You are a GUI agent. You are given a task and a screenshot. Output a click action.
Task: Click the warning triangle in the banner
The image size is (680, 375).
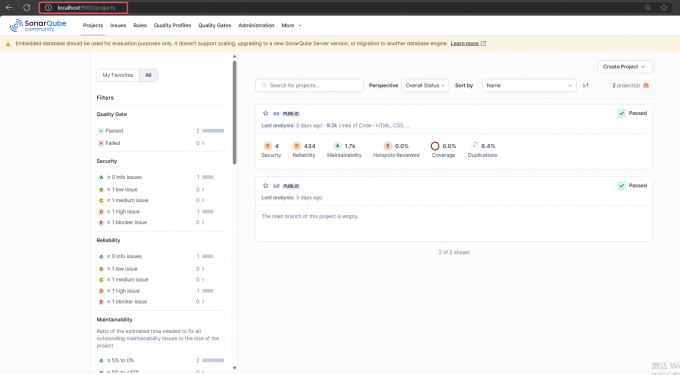8,44
